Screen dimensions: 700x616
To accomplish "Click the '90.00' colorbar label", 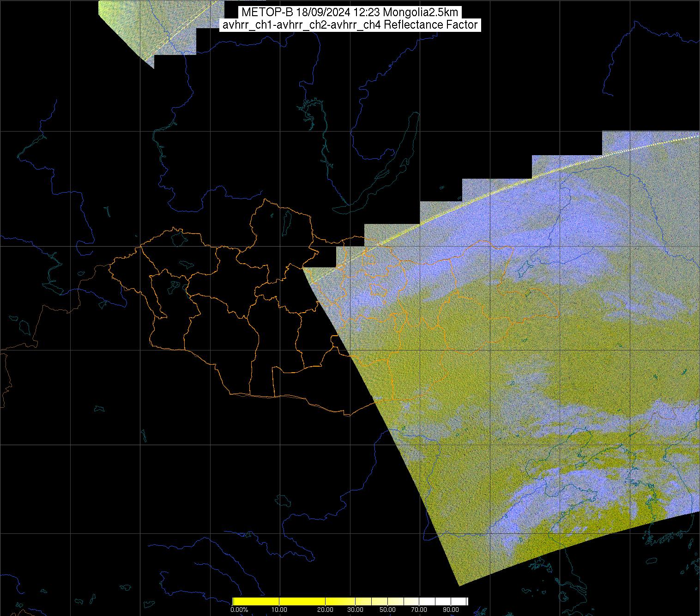I will pos(450,610).
